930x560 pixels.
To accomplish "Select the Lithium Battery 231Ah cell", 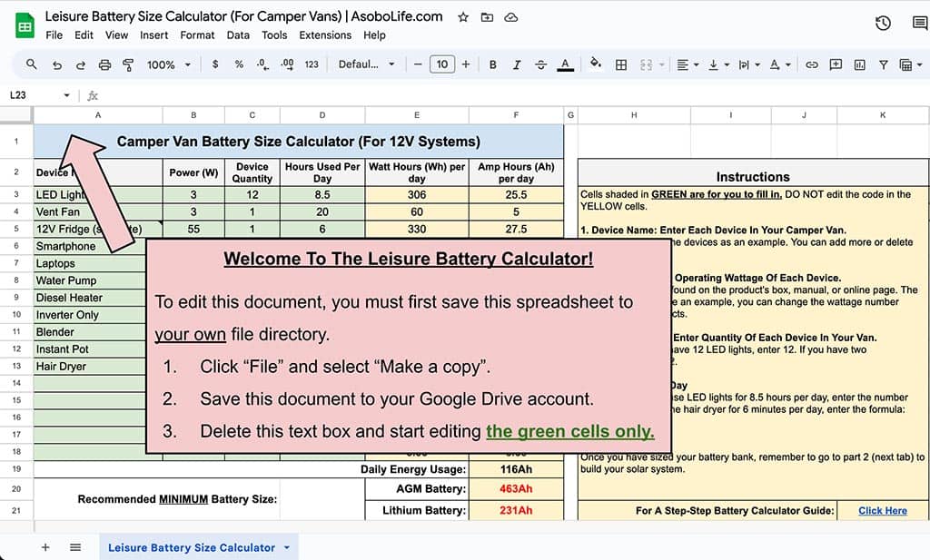I will point(516,510).
